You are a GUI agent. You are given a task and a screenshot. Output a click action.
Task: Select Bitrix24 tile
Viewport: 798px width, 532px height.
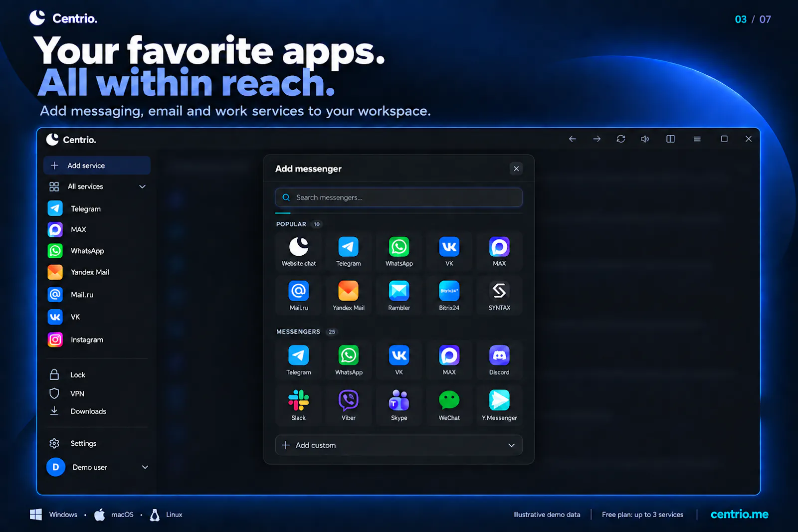coord(449,296)
